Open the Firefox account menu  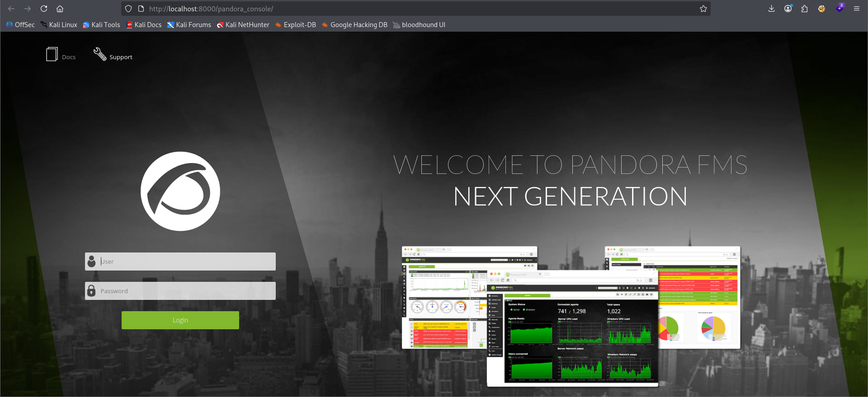[x=788, y=9]
